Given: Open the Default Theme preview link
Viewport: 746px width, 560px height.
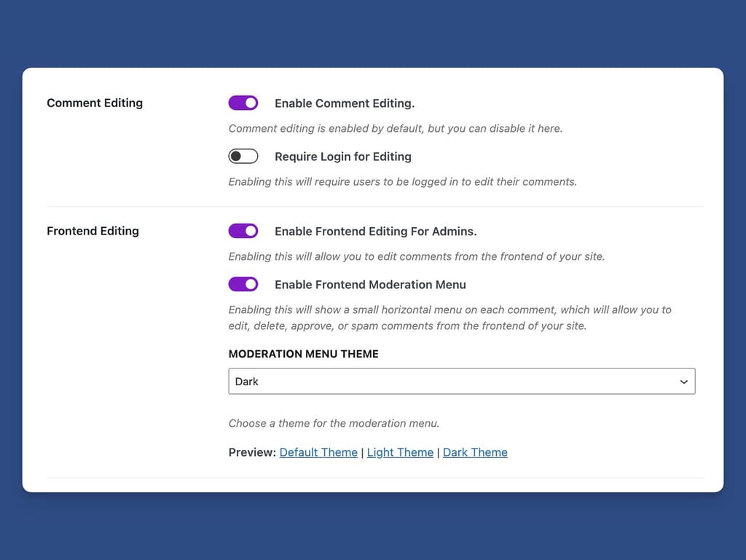Looking at the screenshot, I should pyautogui.click(x=318, y=452).
